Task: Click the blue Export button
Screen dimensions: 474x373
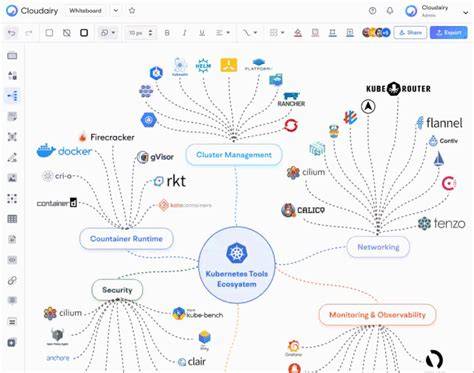Action: point(448,33)
